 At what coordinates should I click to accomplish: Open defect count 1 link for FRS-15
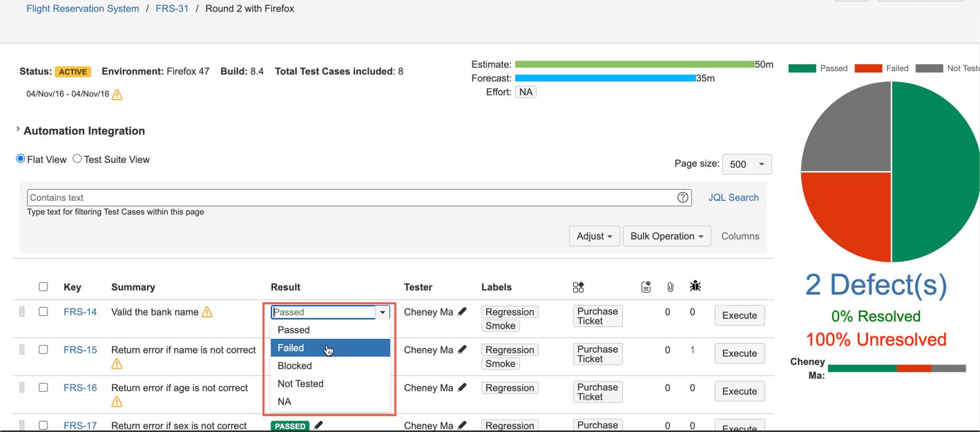click(693, 350)
